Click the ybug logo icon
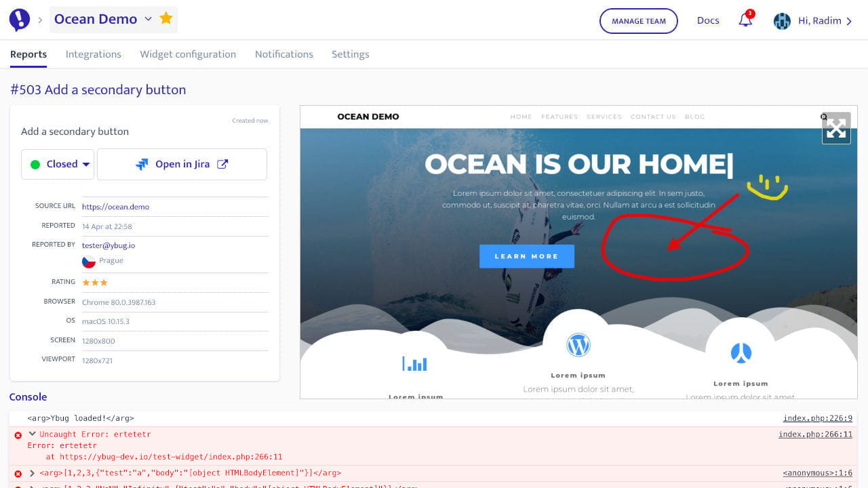This screenshot has height=488, width=868. click(x=20, y=20)
